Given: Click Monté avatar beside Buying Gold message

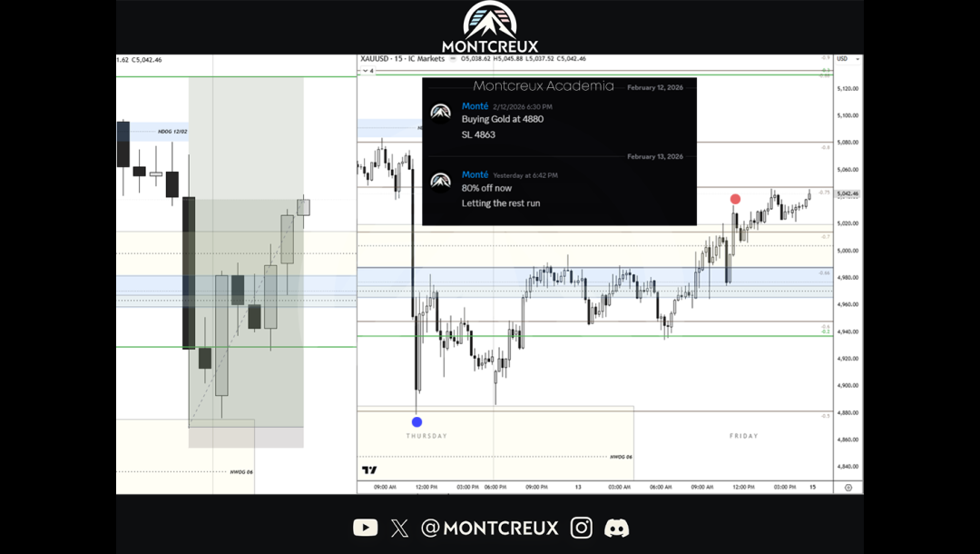Looking at the screenshot, I should click(441, 114).
